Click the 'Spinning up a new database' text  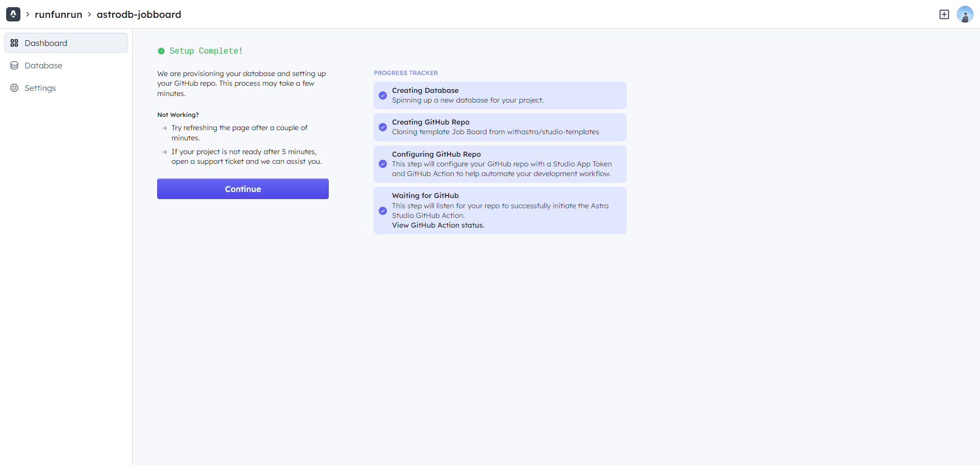468,100
